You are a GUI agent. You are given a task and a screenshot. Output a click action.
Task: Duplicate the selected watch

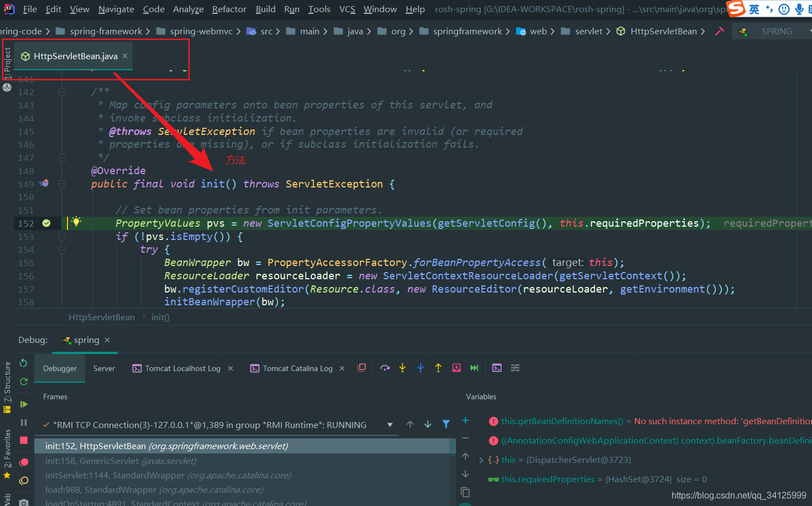tap(465, 492)
